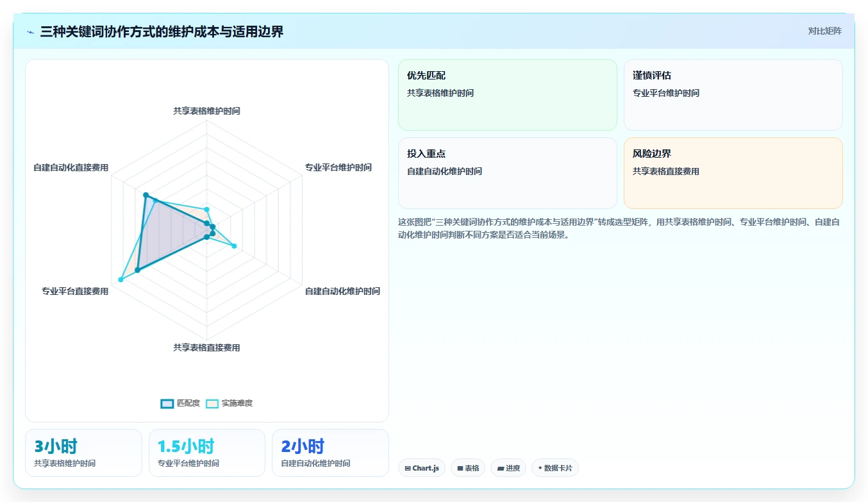The image size is (868, 502).
Task: Open the 优先匹配 card
Action: [508, 95]
